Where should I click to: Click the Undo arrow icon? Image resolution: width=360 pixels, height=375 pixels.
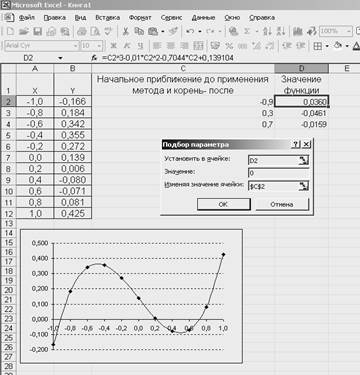coord(190,31)
